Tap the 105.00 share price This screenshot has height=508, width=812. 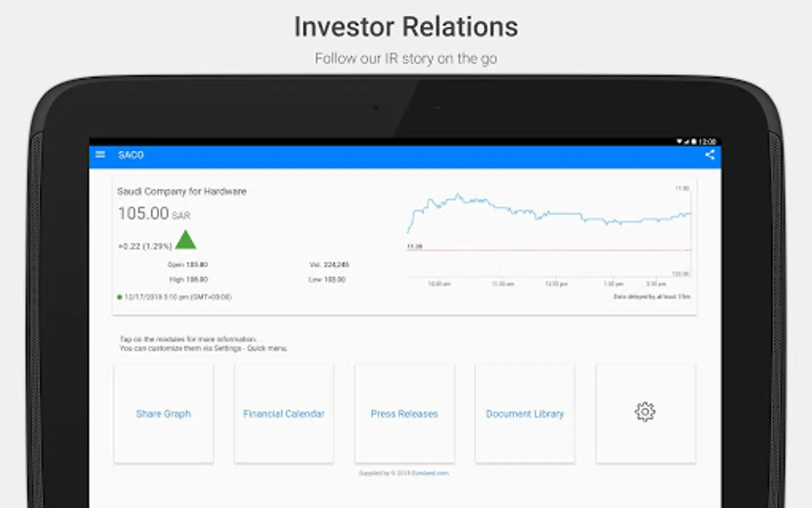click(143, 213)
